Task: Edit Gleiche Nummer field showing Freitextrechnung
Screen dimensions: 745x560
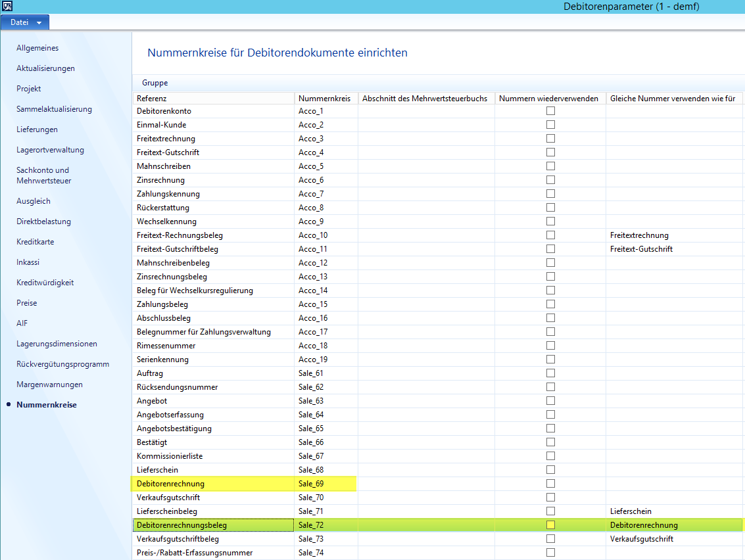Action: click(x=674, y=235)
